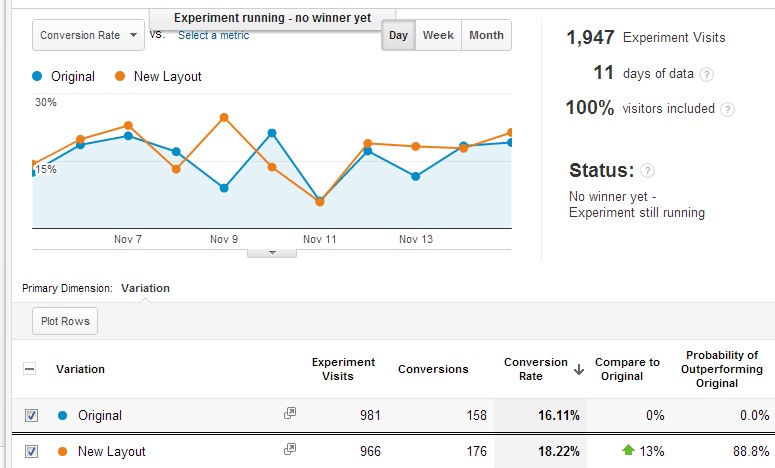The image size is (775, 468).
Task: Click the Experiment Visits column header
Action: click(343, 369)
